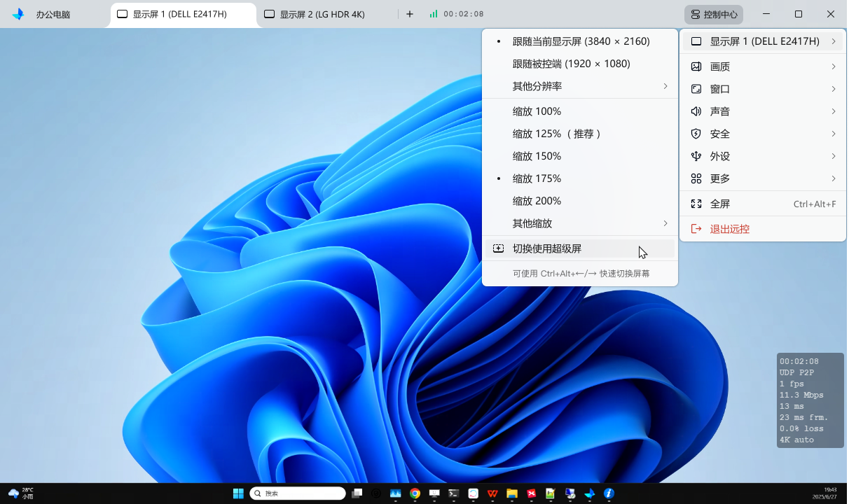
Task: Click the USB icon next to 外设
Action: pyautogui.click(x=696, y=156)
